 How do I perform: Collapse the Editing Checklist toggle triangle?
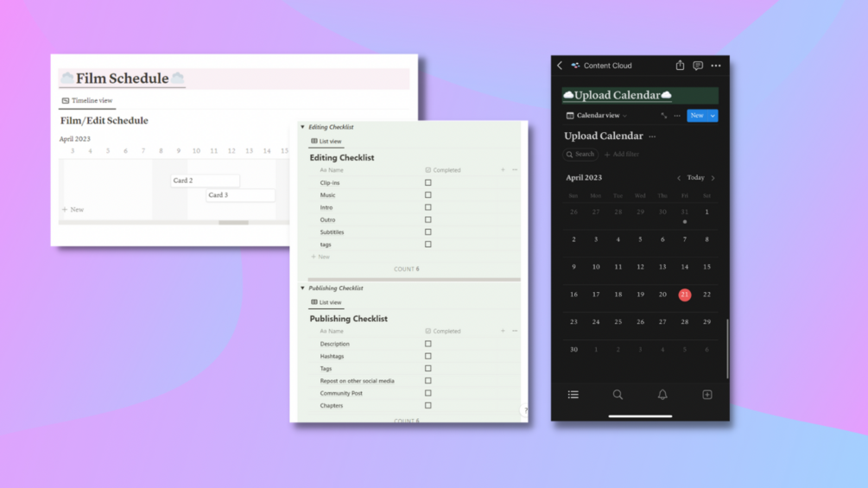tap(302, 127)
